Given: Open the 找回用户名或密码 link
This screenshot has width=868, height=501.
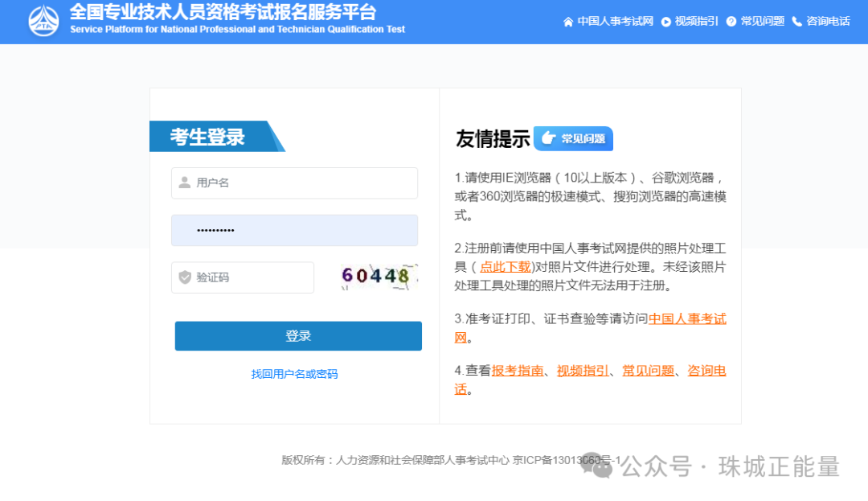Looking at the screenshot, I should (x=294, y=374).
